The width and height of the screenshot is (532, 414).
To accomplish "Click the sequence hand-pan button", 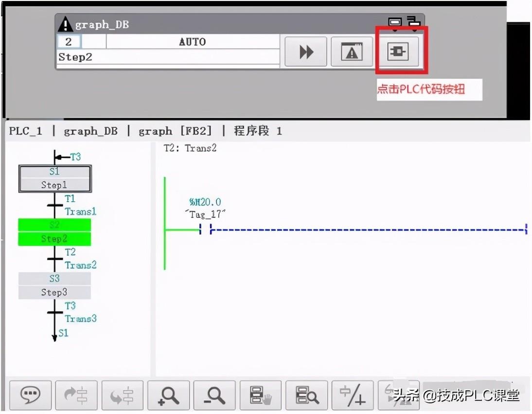I will click(x=261, y=396).
